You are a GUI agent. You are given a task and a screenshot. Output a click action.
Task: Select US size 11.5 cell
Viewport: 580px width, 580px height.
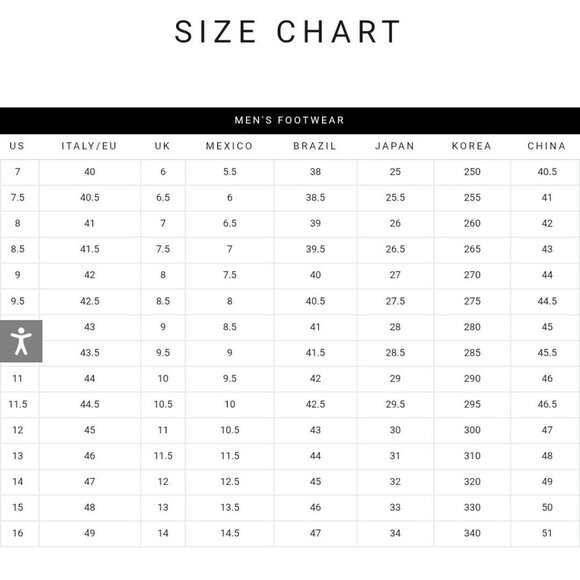(x=20, y=404)
